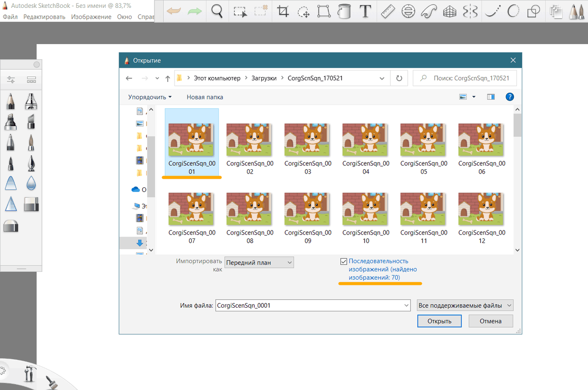Open recent locations dropdown near nav arrows
This screenshot has height=390, width=588.
pyautogui.click(x=157, y=78)
